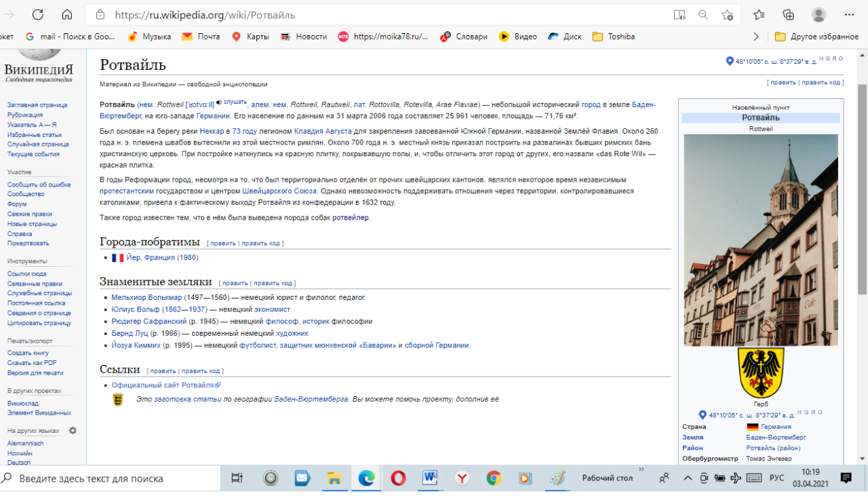868x498 pixels.
Task: Open the Диск bookmark
Action: click(565, 37)
